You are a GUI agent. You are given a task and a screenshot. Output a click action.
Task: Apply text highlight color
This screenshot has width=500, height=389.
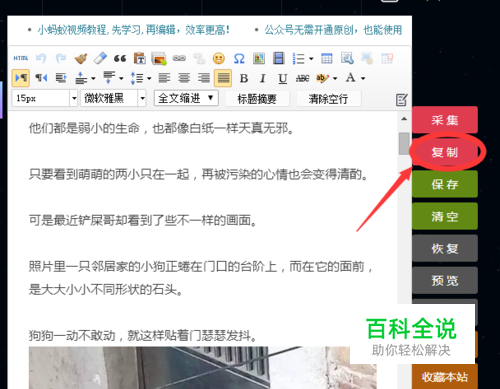coord(322,78)
